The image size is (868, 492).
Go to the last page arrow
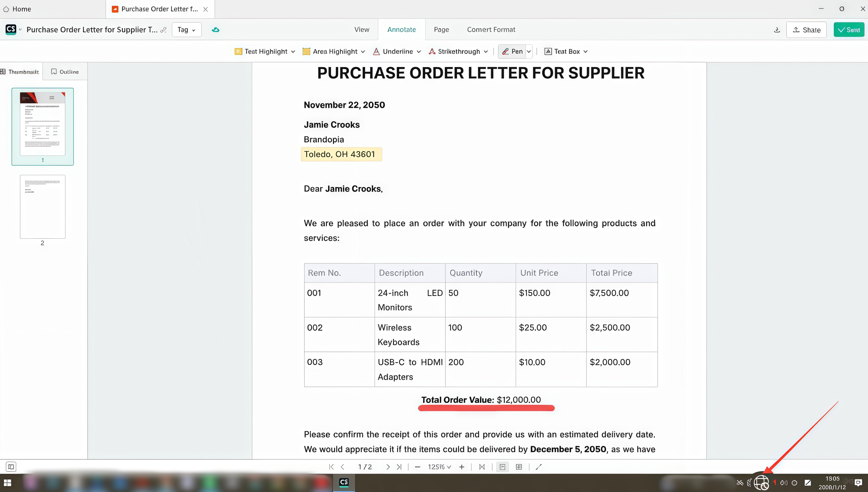point(399,467)
